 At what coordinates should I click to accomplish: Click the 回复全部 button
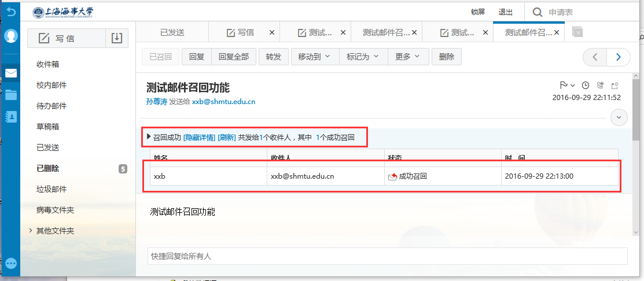point(234,57)
